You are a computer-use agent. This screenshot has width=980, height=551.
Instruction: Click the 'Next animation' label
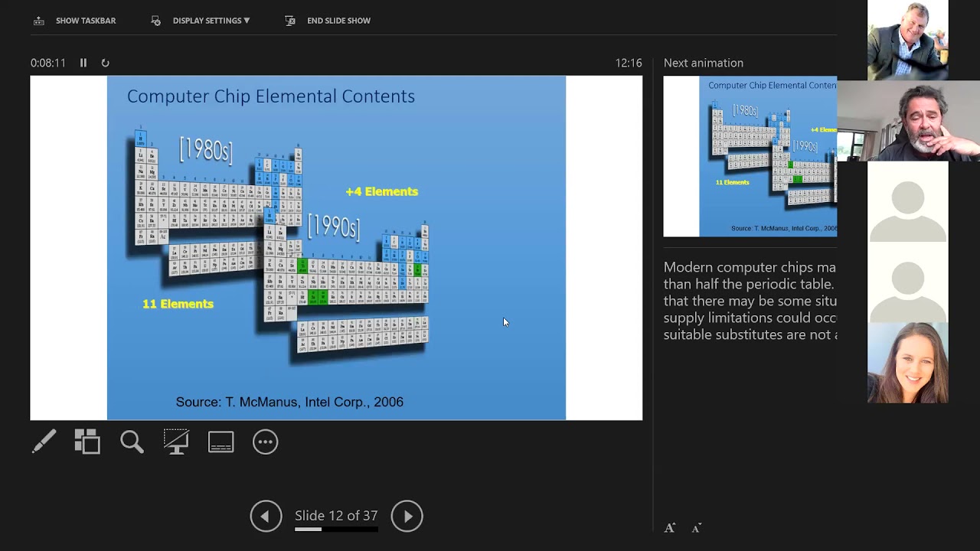[704, 63]
